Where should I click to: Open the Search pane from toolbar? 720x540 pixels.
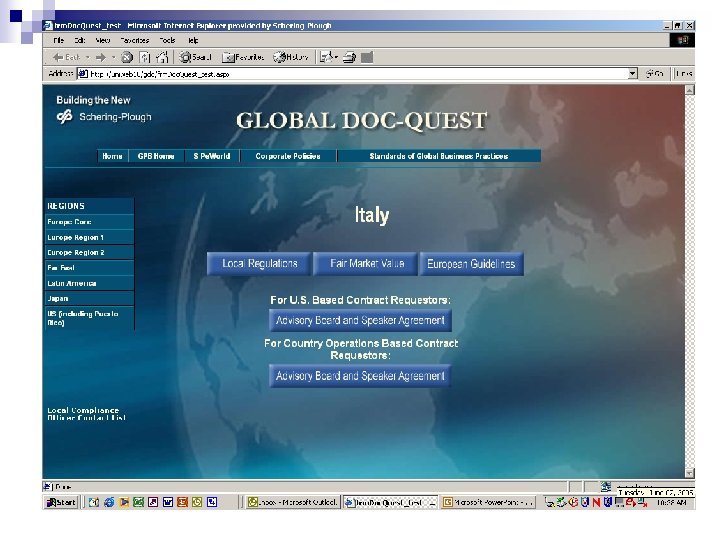point(196,57)
